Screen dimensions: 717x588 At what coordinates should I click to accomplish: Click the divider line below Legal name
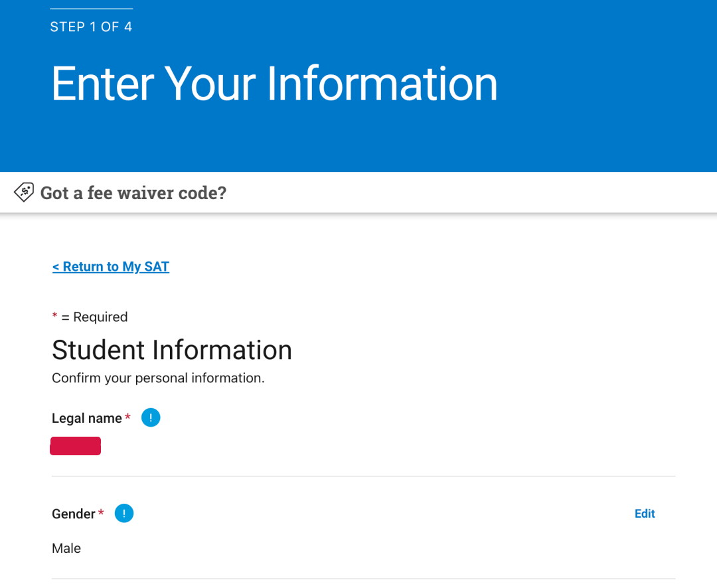364,476
